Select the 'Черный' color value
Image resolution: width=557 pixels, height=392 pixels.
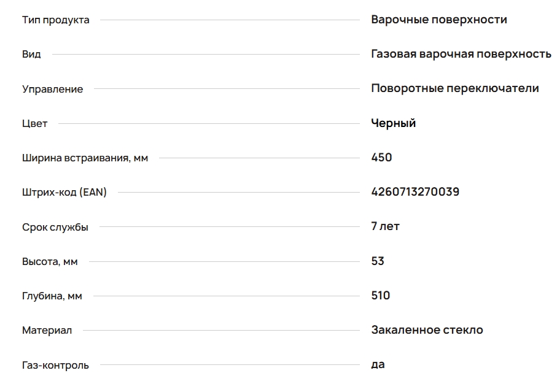(394, 123)
